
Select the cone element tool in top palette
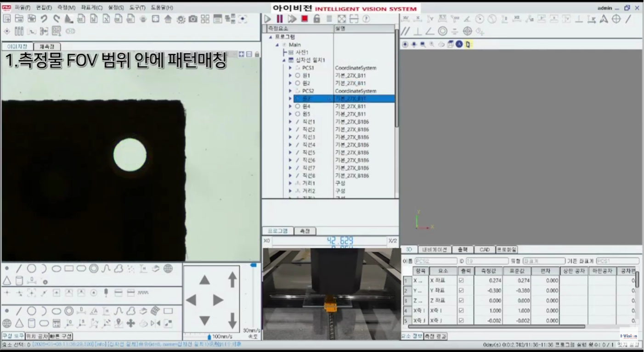click(7, 280)
